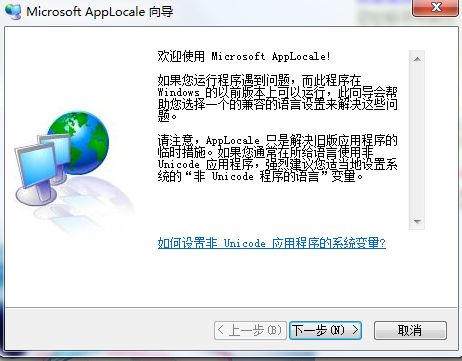Click the Microsoft AppLocale 向导 window title
462x361 pixels.
pos(100,12)
